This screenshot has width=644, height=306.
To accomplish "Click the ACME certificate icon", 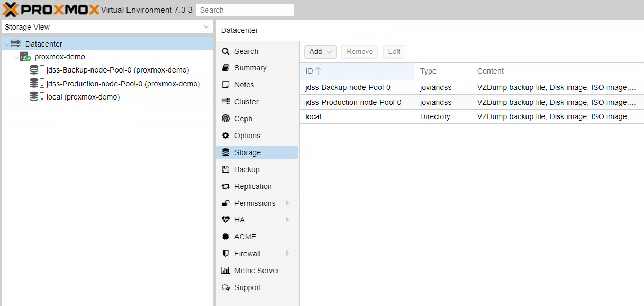I will pos(225,237).
